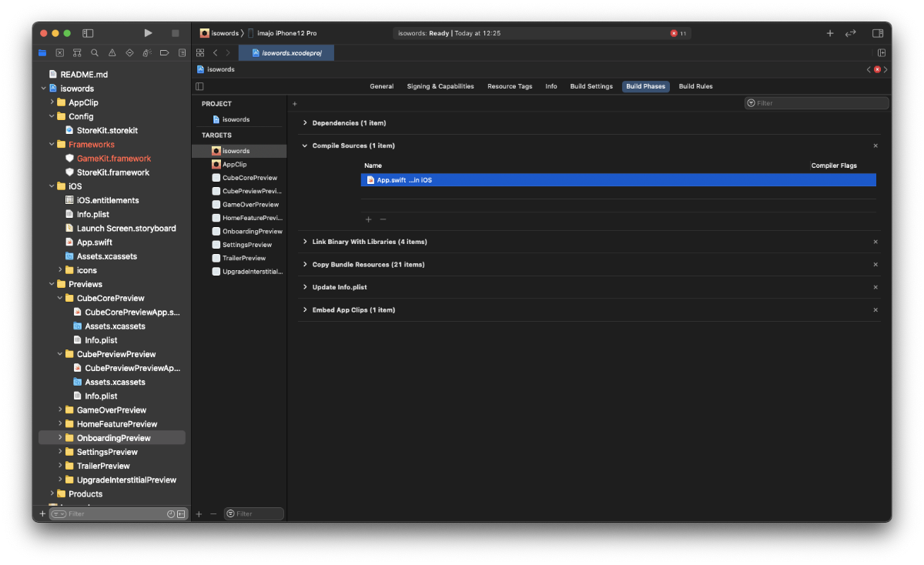Image resolution: width=924 pixels, height=565 pixels.
Task: Open the Project navigator folder icon
Action: [x=42, y=53]
